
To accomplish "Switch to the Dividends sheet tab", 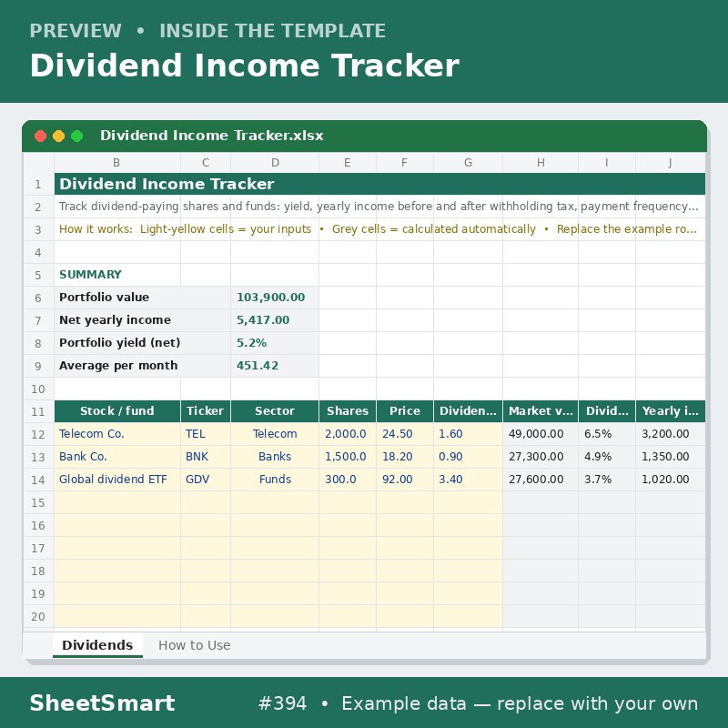I will pyautogui.click(x=97, y=645).
